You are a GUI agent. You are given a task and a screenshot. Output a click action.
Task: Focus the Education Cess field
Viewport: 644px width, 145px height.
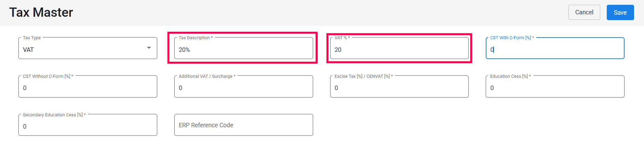(x=555, y=88)
